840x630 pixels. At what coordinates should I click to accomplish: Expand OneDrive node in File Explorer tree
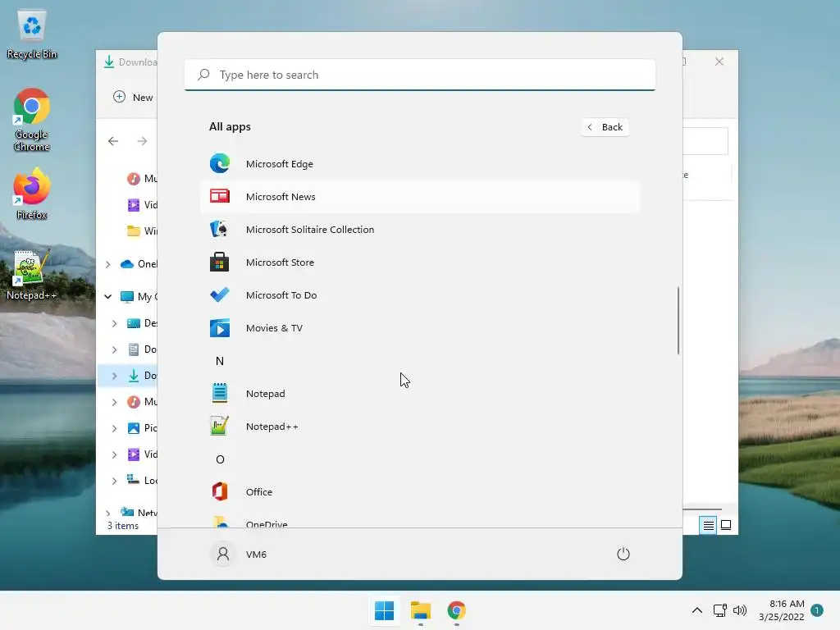(x=108, y=264)
